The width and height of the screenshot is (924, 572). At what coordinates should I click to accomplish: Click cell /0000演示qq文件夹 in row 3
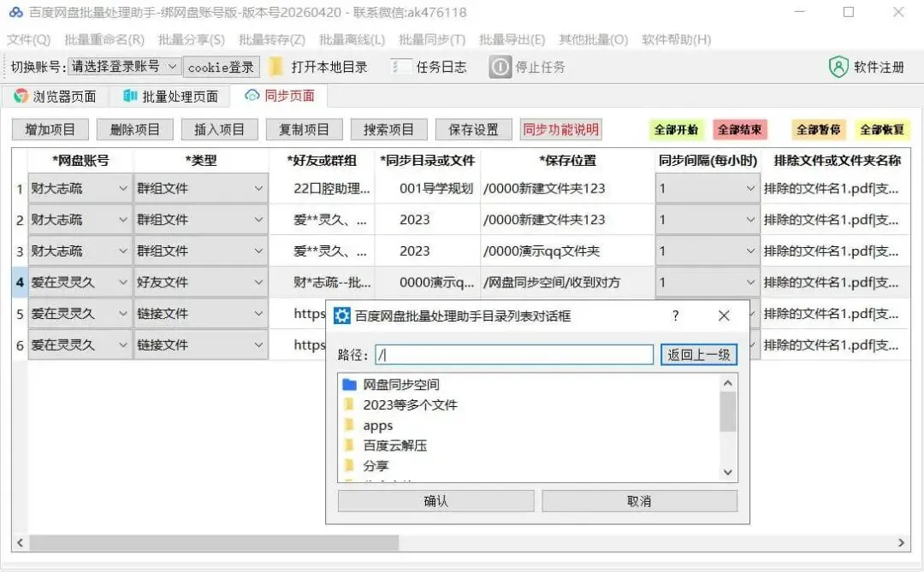pyautogui.click(x=567, y=251)
